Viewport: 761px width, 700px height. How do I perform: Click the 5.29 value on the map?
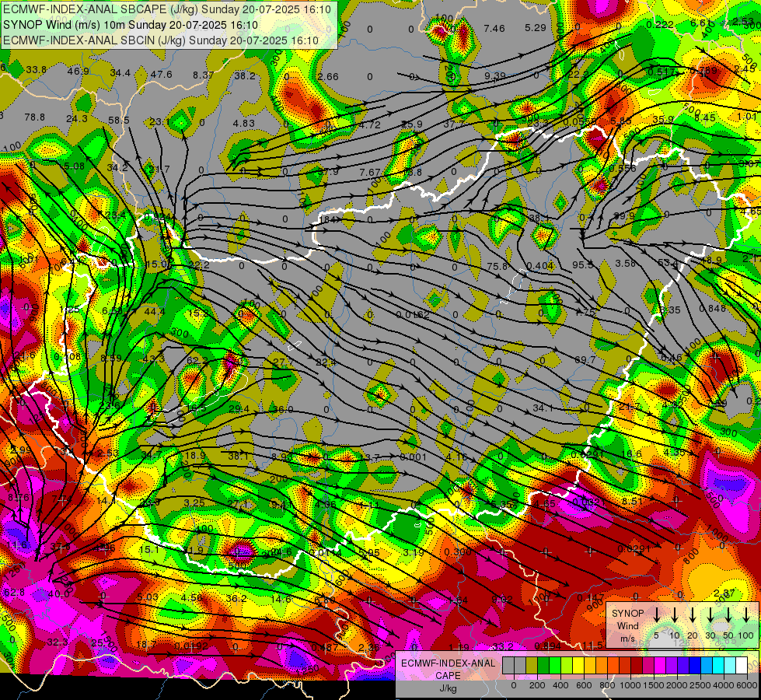pos(536,28)
